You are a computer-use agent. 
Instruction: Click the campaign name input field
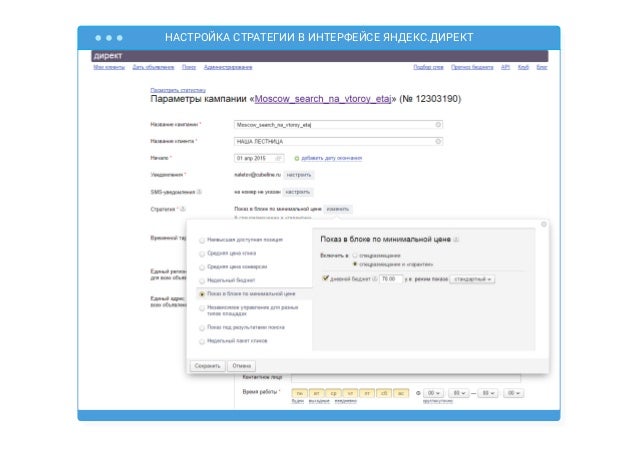(338, 125)
